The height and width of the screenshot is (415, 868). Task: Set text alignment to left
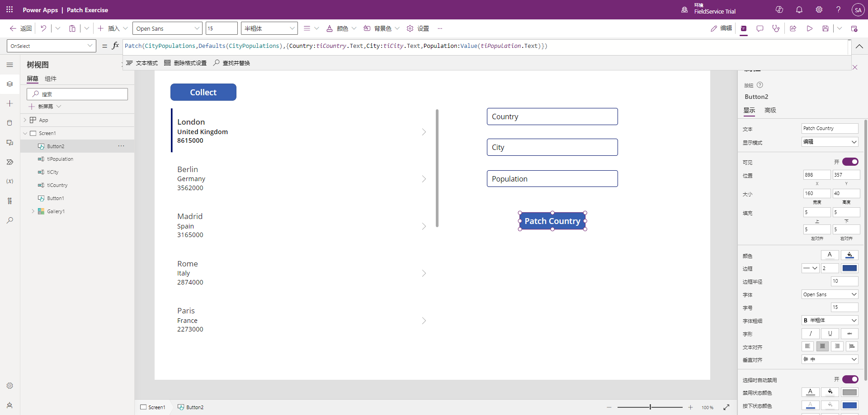pyautogui.click(x=807, y=346)
